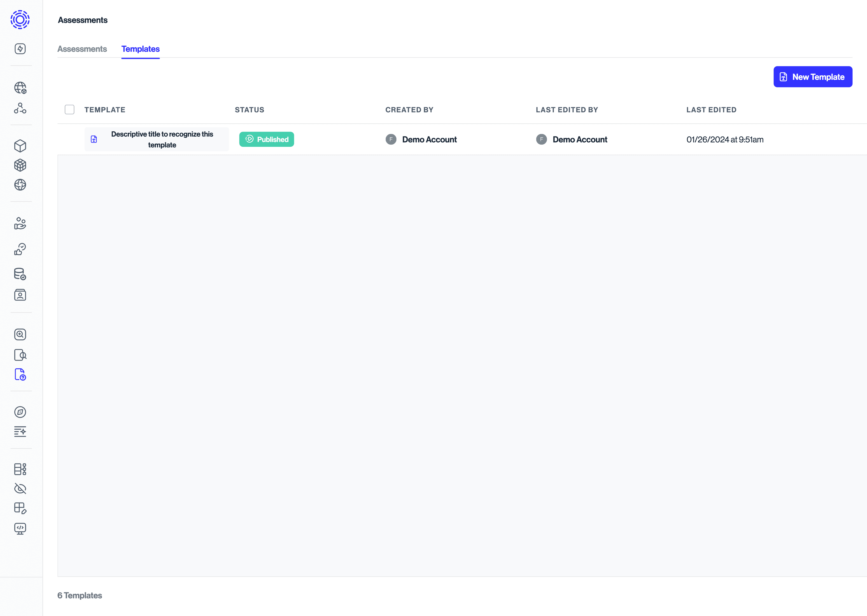867x616 pixels.
Task: Toggle the select-all checkbox in table header
Action: tap(70, 109)
